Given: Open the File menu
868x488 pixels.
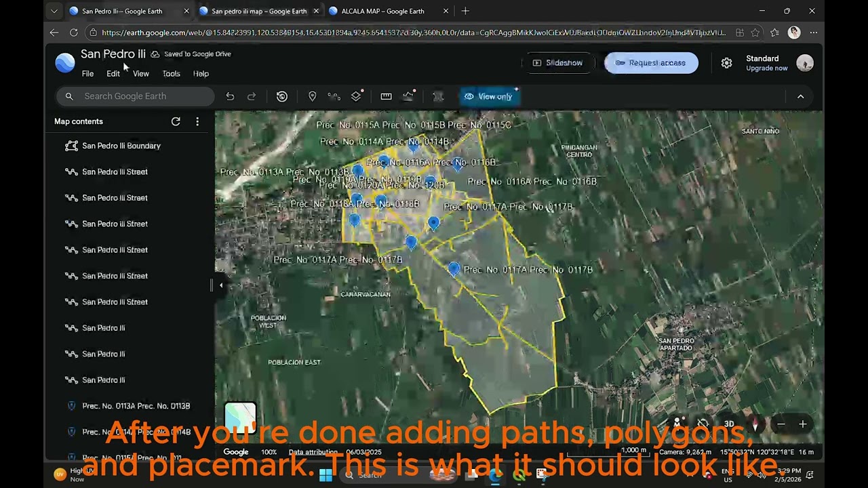Looking at the screenshot, I should (87, 74).
